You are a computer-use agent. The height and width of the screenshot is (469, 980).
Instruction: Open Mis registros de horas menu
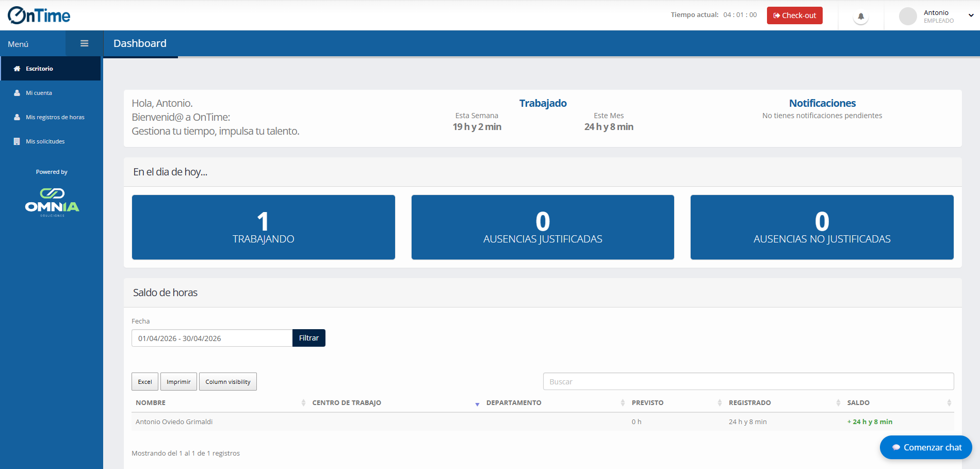tap(55, 117)
